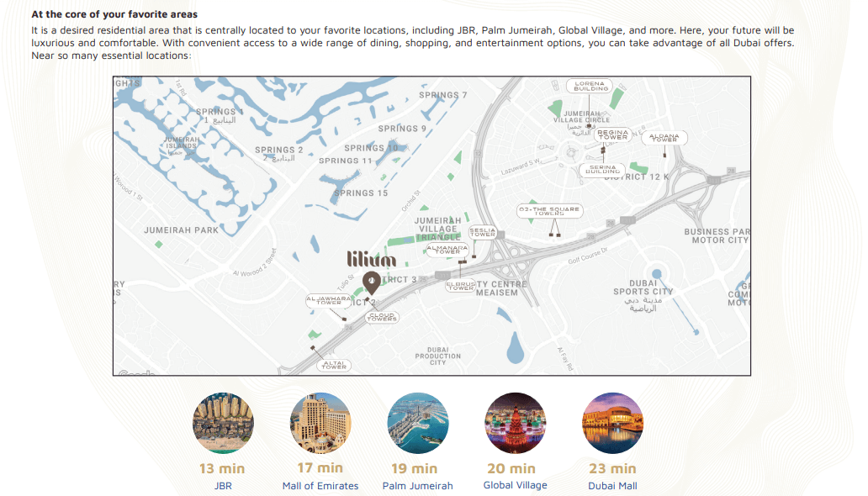Screen dimensions: 868x496
Task: Click the 'Springs 7' map text
Action: 443,95
